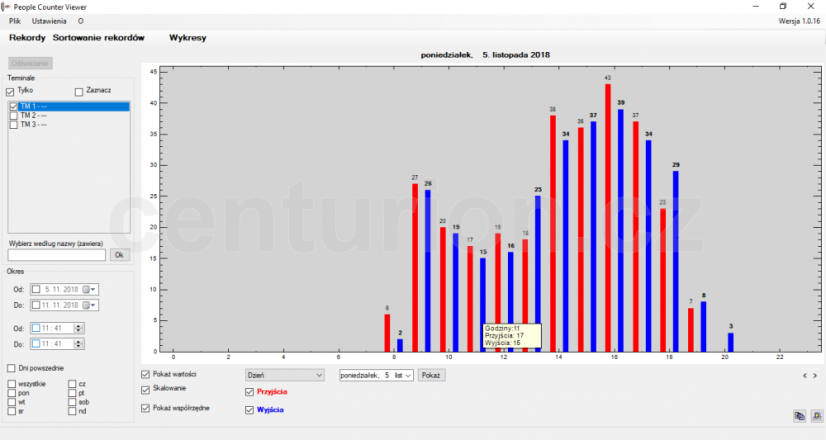Switch to the Rekordy tab

[27, 38]
